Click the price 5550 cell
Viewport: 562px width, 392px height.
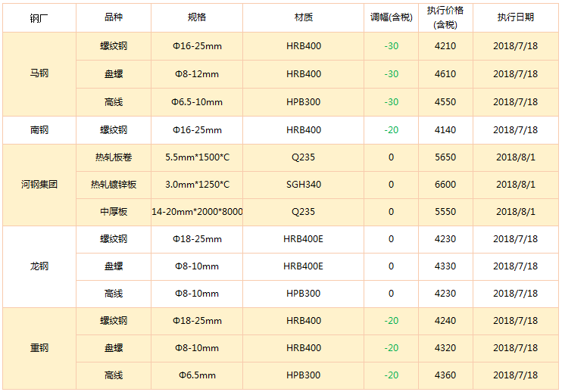[x=445, y=212]
